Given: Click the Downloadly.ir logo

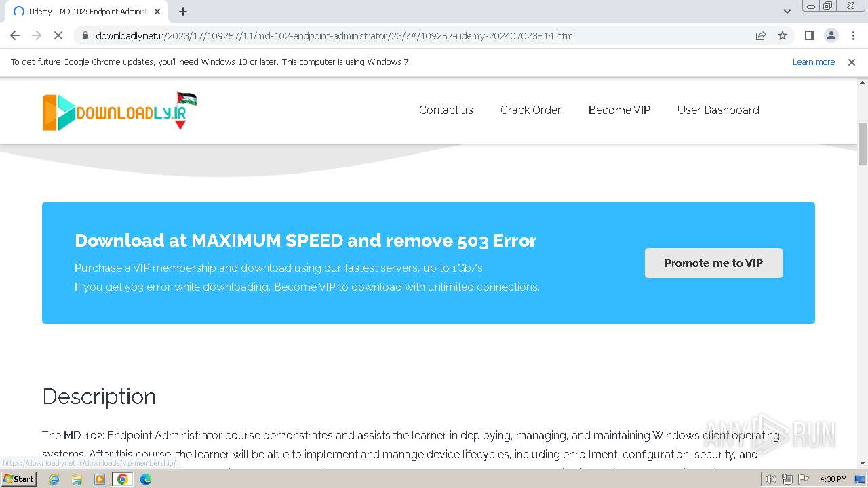Looking at the screenshot, I should click(119, 110).
